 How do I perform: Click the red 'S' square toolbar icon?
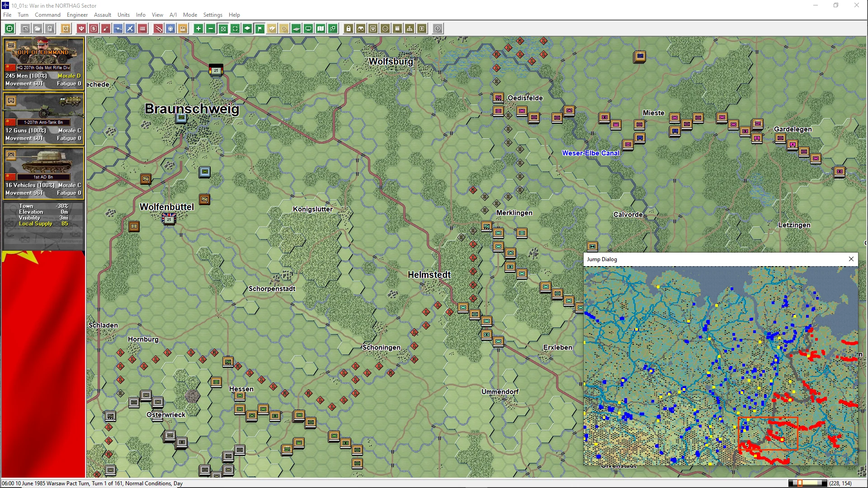[94, 29]
